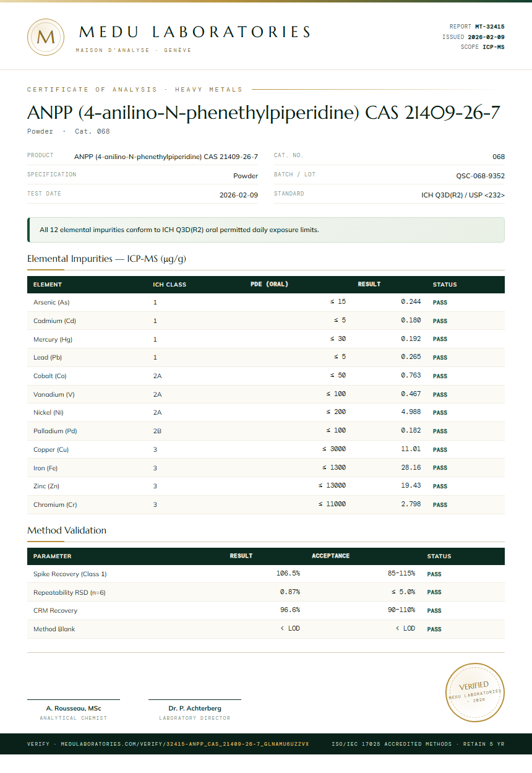Click the PASS status in Method Blank row

click(x=434, y=629)
